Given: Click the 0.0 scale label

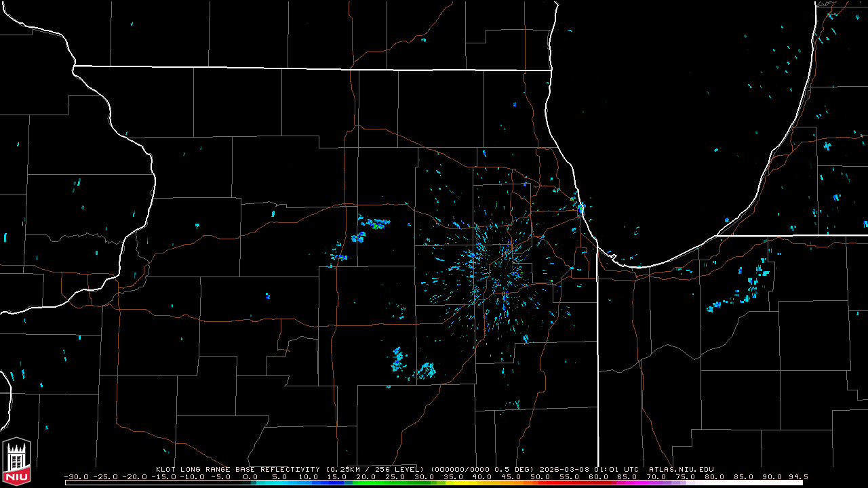Looking at the screenshot, I should pos(250,477).
